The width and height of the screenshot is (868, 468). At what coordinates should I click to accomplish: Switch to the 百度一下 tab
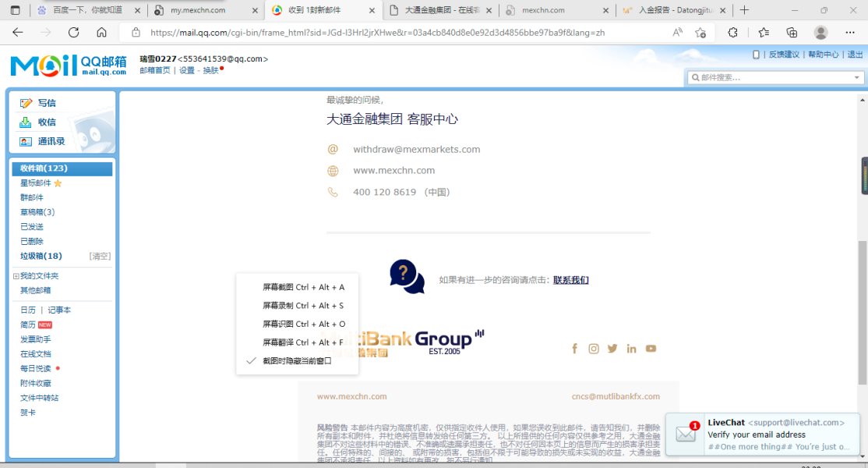[x=87, y=10]
